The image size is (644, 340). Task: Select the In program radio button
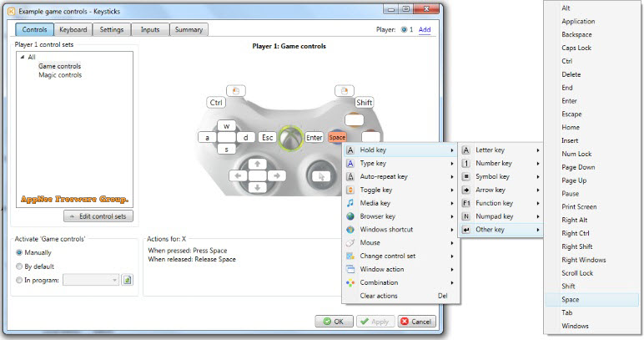[x=19, y=280]
